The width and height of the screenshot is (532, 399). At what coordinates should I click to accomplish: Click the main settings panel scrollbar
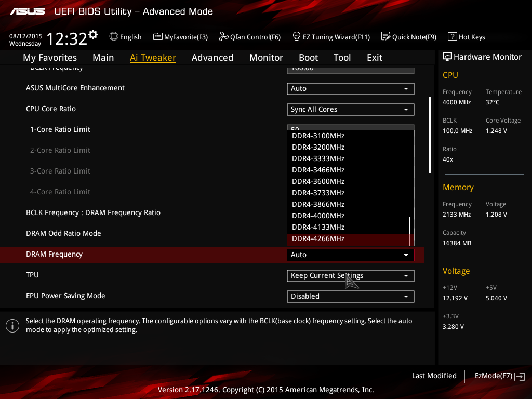[430, 135]
